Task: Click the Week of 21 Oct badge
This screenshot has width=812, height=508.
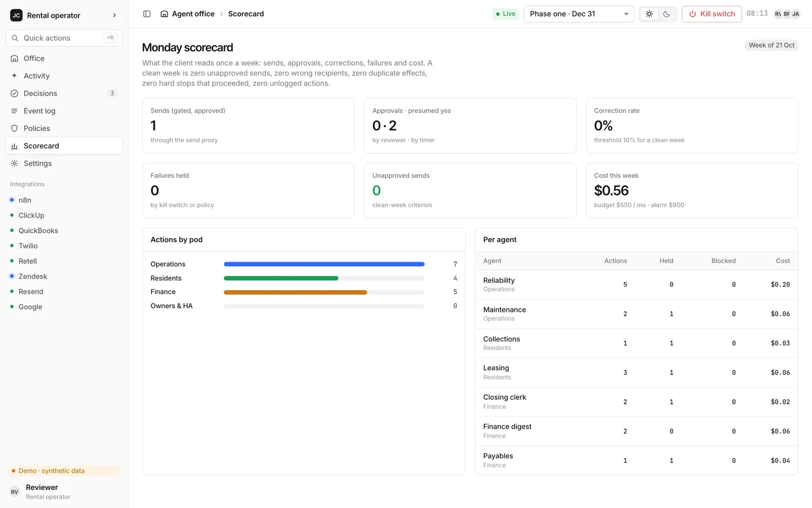Action: pyautogui.click(x=771, y=45)
